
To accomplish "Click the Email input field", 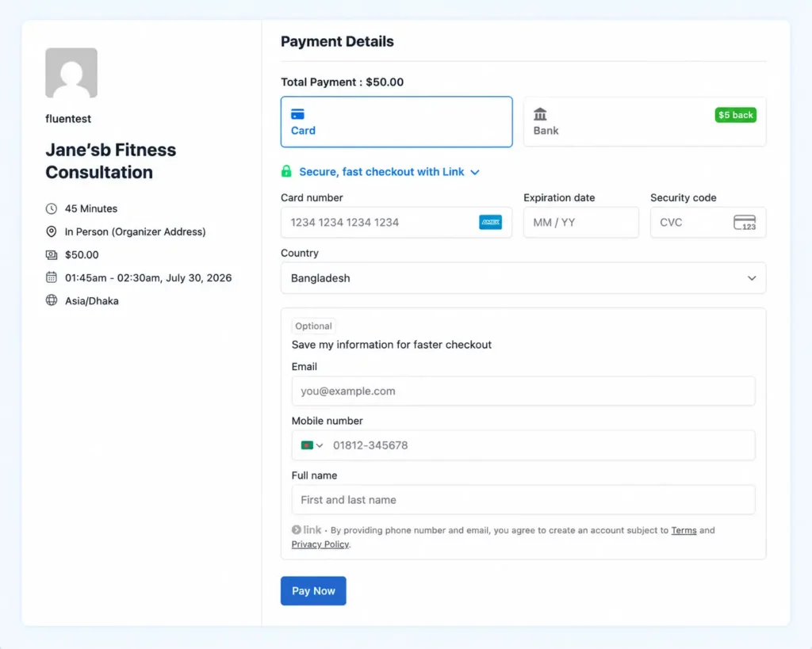I will pos(523,391).
